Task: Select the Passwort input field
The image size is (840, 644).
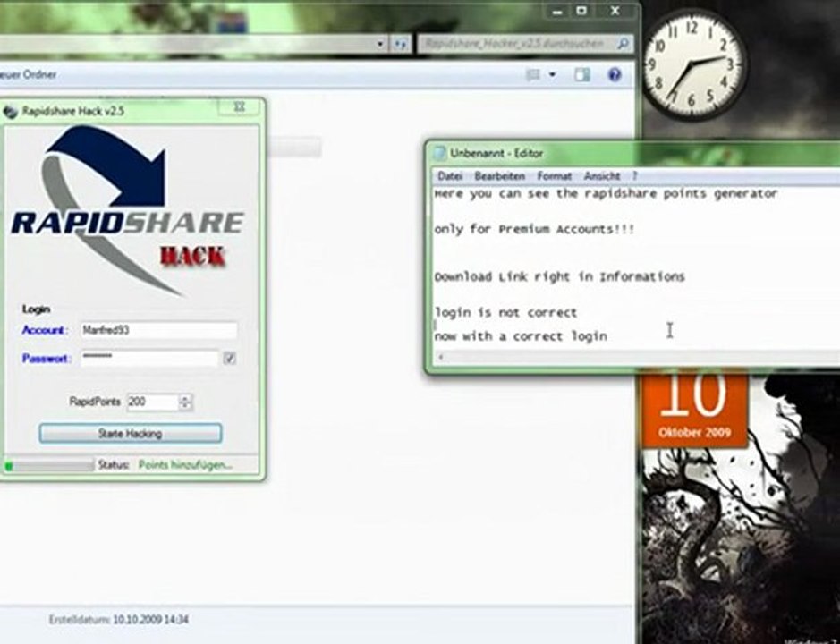Action: (x=149, y=358)
